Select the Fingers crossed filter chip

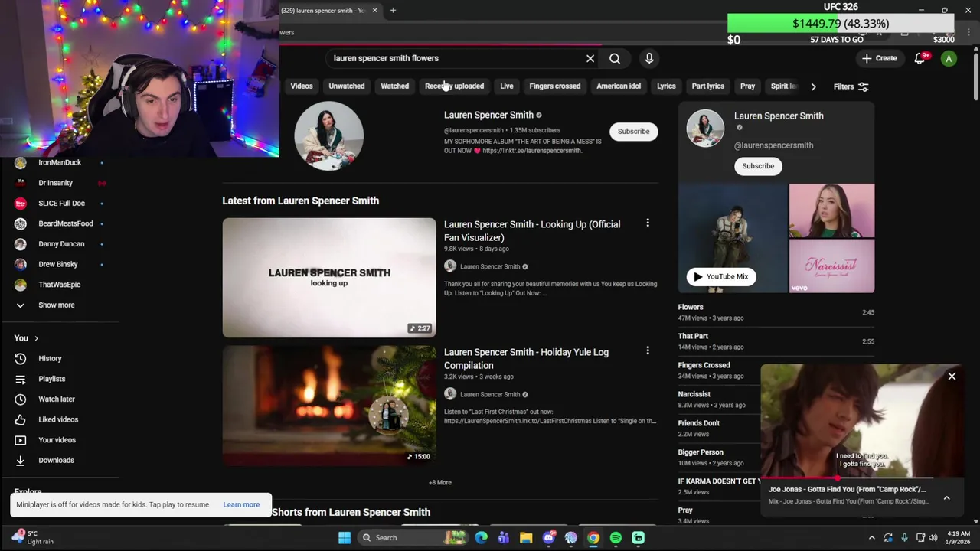tap(554, 86)
